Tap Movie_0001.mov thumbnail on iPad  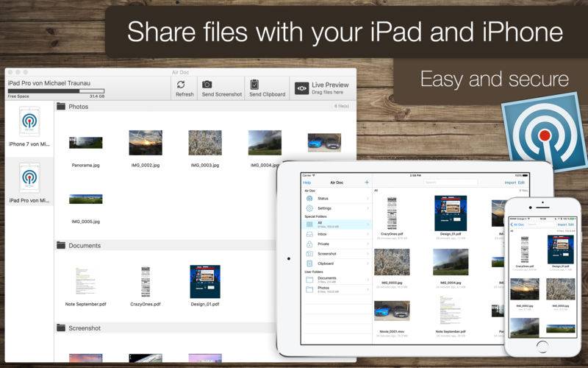click(392, 311)
